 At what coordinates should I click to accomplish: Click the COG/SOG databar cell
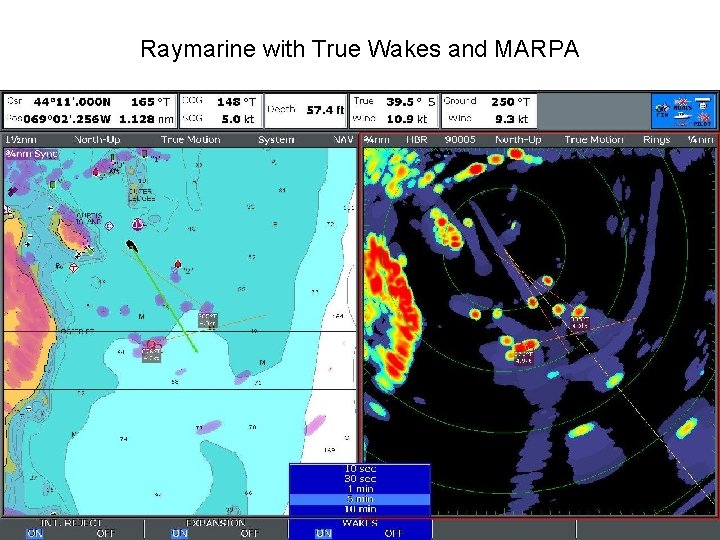click(x=221, y=111)
